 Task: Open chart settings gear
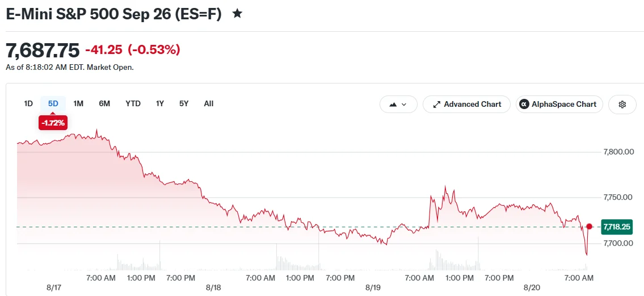pos(622,105)
